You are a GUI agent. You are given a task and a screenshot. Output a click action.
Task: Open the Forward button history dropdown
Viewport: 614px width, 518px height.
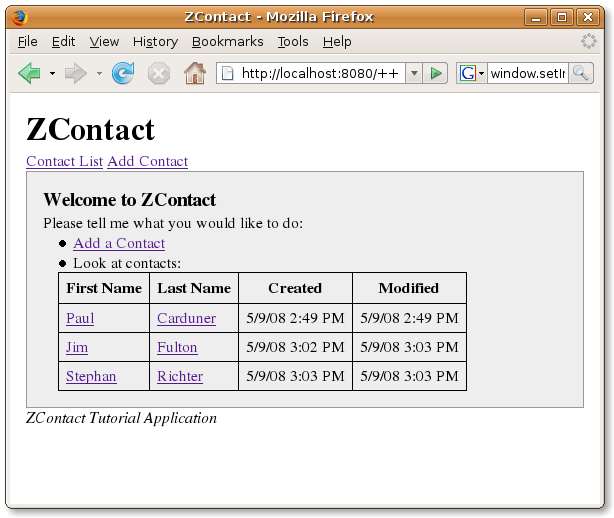(99, 73)
